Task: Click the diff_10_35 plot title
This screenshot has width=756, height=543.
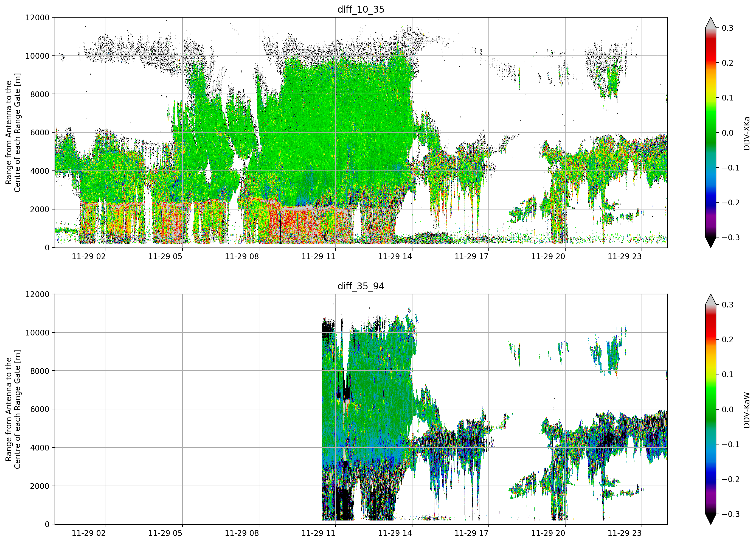Action: [361, 9]
